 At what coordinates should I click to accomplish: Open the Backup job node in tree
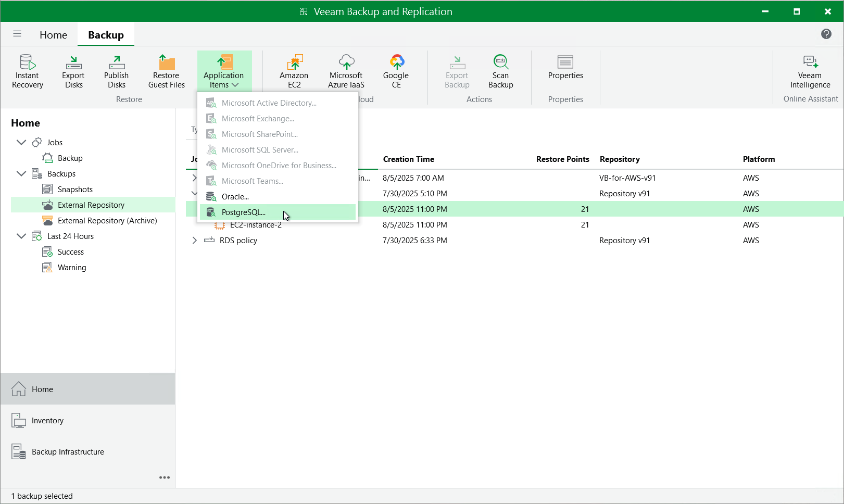point(70,158)
